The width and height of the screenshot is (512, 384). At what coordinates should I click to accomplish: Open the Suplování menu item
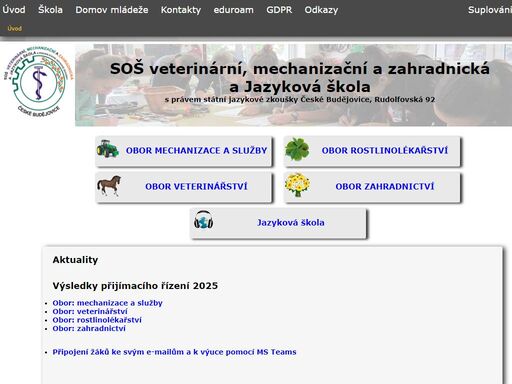490,10
